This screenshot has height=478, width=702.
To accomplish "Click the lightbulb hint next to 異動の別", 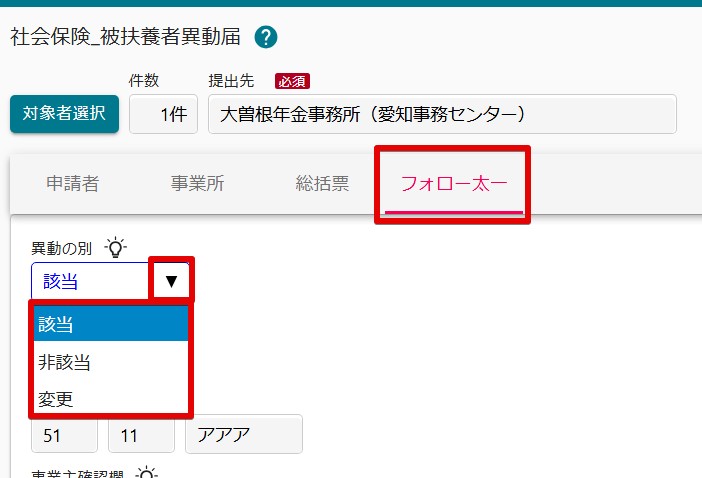I will coord(116,248).
